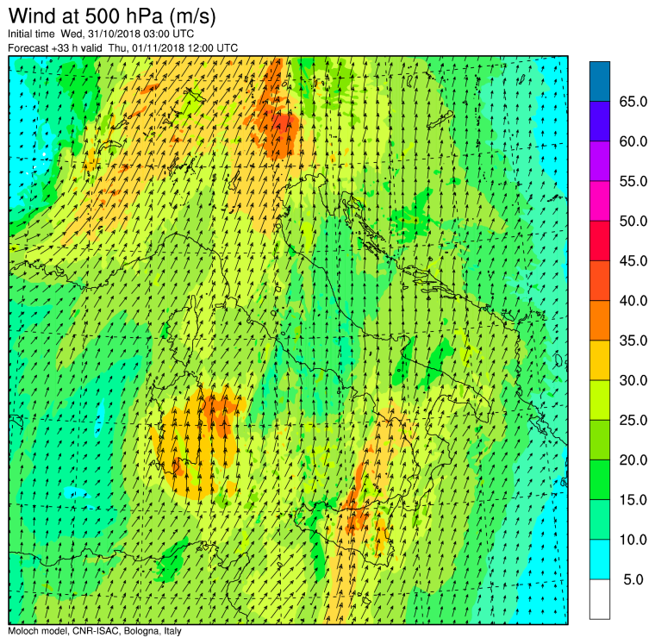Click the 30.0 colorbar label
The height and width of the screenshot is (644, 655).
[633, 380]
